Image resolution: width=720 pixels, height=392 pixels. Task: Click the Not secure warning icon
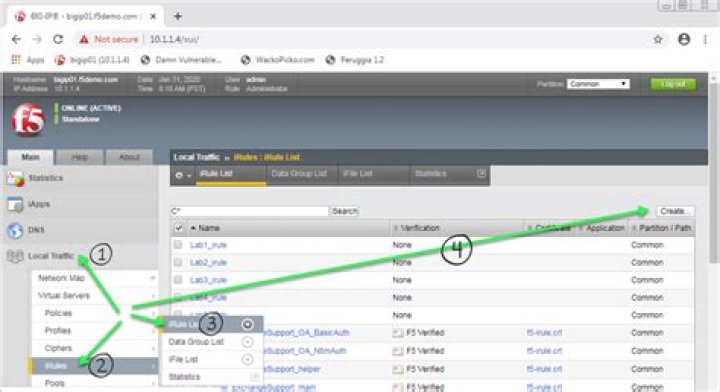click(84, 39)
